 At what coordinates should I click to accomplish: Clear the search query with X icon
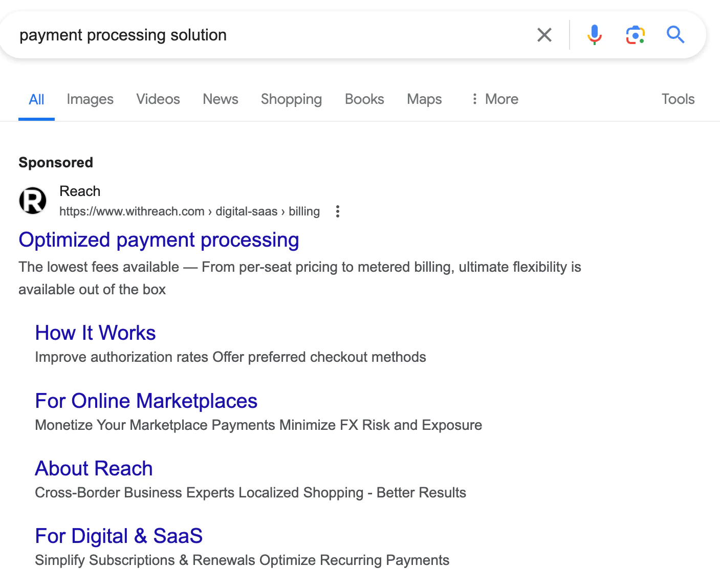point(544,35)
